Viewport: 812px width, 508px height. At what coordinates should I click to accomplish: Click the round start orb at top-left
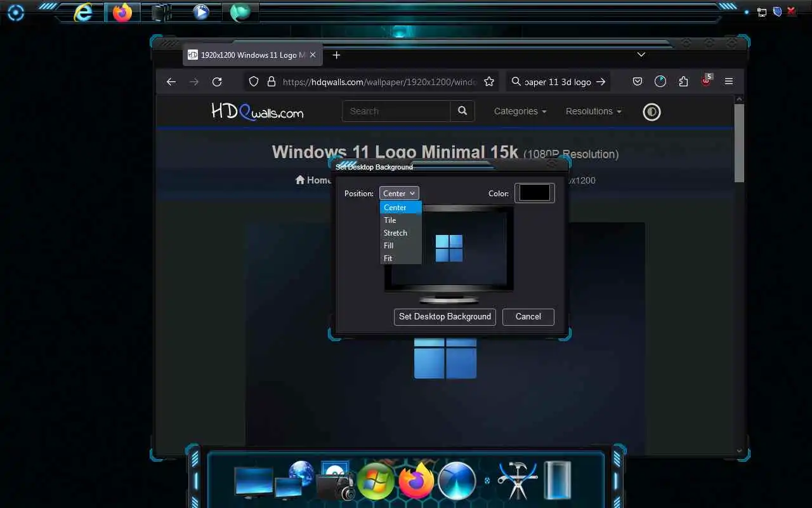(15, 12)
